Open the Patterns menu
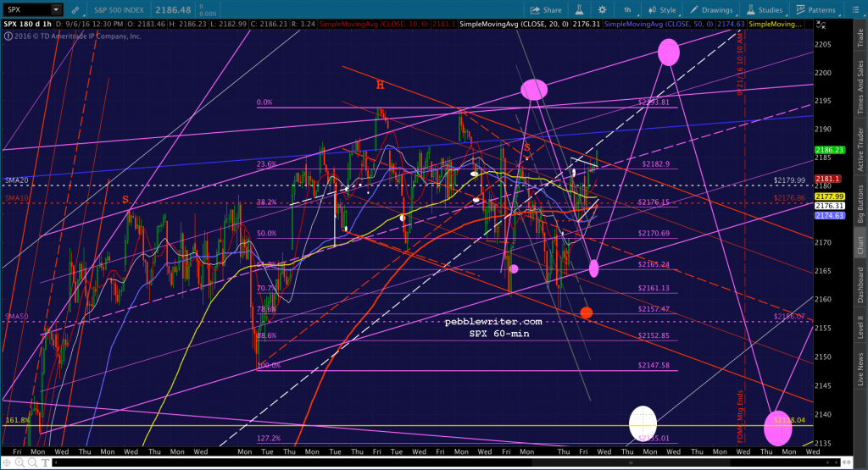This screenshot has height=470, width=868. pyautogui.click(x=816, y=10)
